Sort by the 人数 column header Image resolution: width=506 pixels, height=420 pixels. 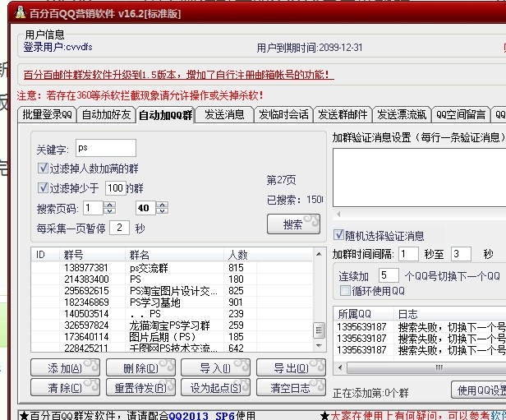click(x=241, y=255)
